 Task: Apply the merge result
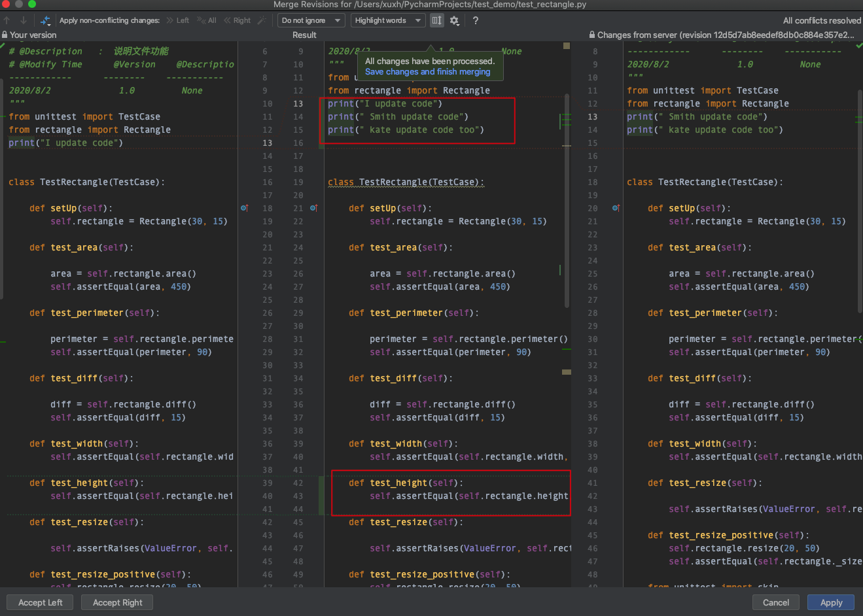click(831, 602)
